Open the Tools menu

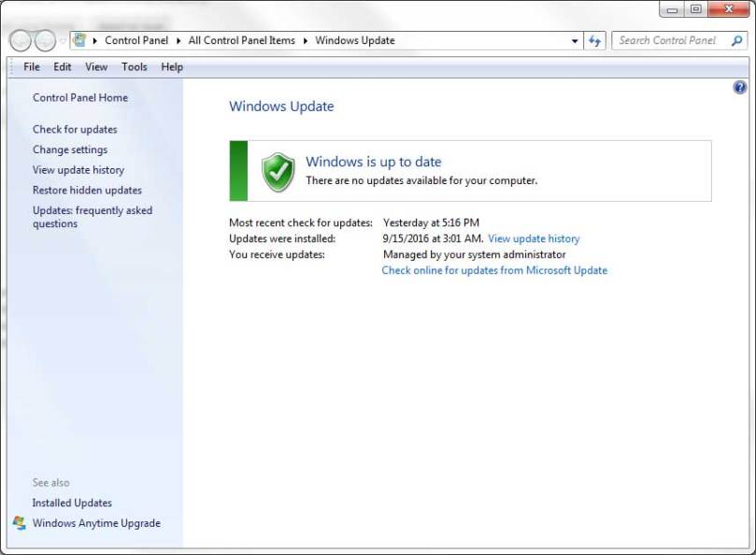point(135,67)
